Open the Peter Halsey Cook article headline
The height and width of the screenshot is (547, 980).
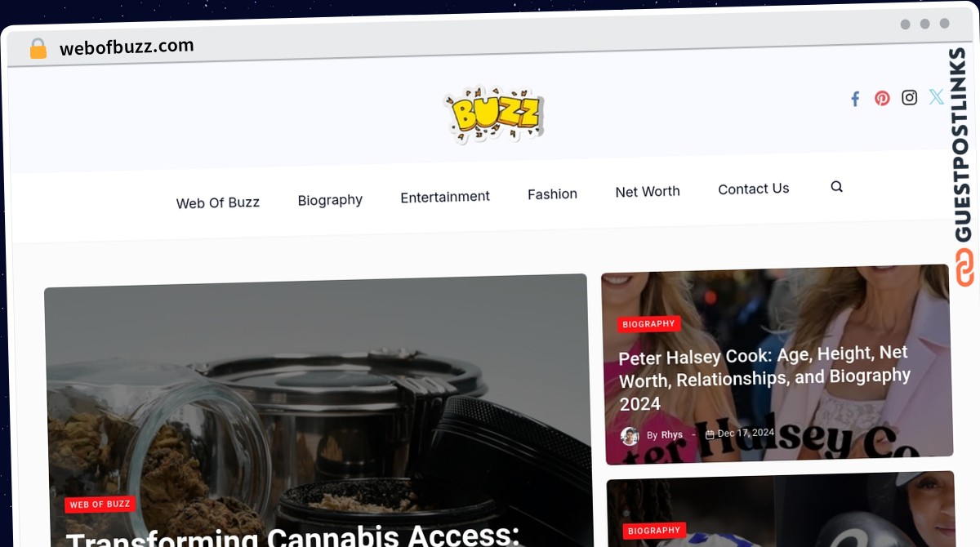point(764,378)
